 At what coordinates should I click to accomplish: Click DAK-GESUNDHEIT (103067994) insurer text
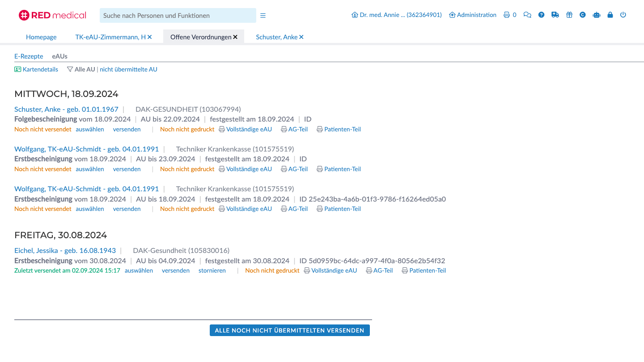click(x=188, y=109)
